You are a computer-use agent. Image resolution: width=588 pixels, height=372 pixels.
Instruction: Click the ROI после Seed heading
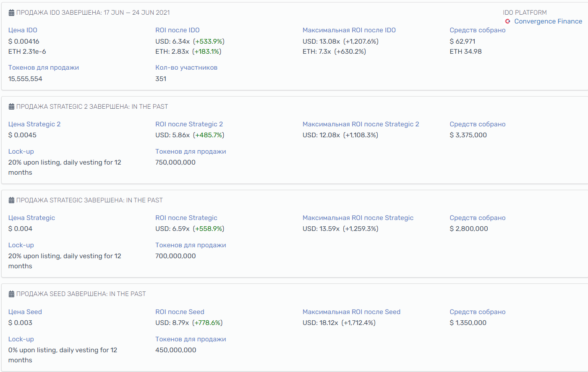[180, 312]
